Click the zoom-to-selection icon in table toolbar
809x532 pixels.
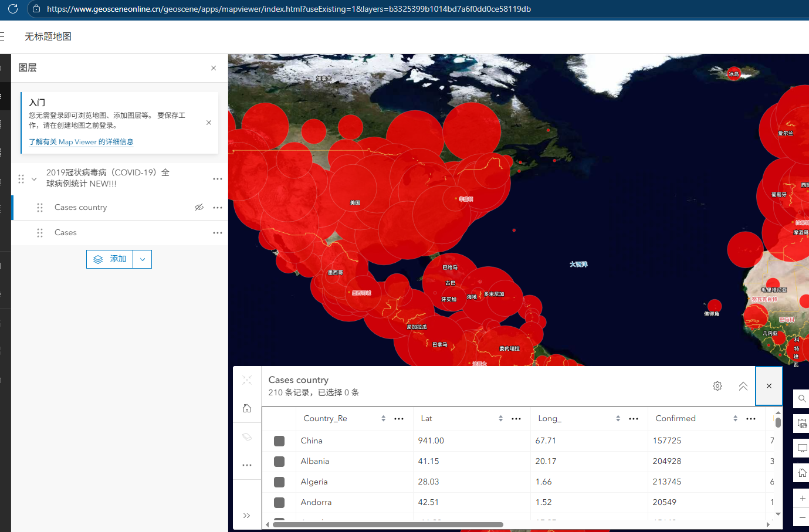tap(247, 380)
